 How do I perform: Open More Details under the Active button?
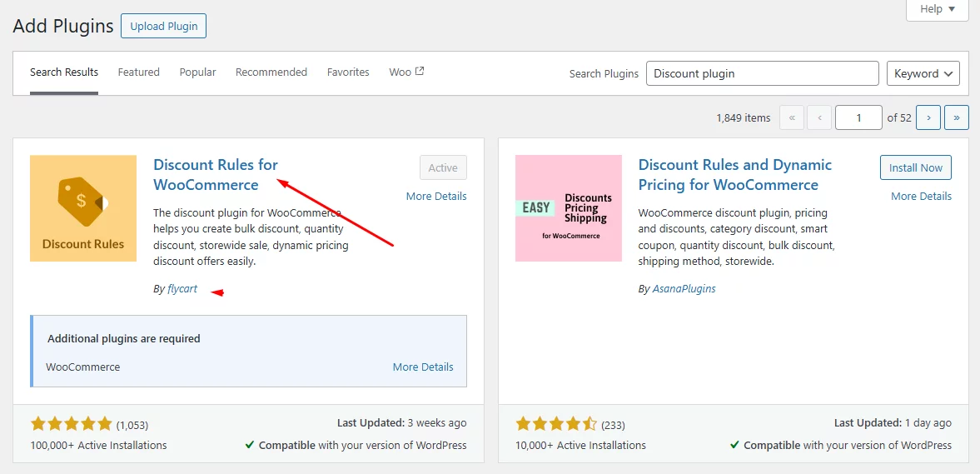(x=436, y=196)
